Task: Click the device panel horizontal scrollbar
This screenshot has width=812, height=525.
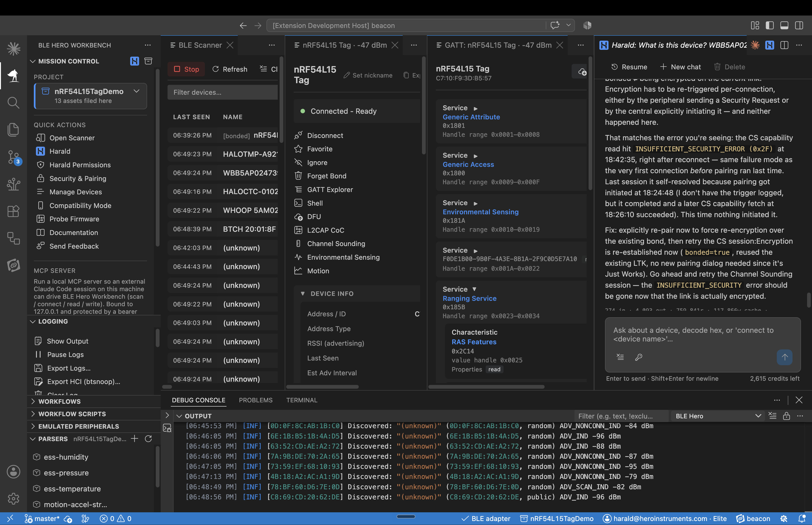Action: coord(322,387)
